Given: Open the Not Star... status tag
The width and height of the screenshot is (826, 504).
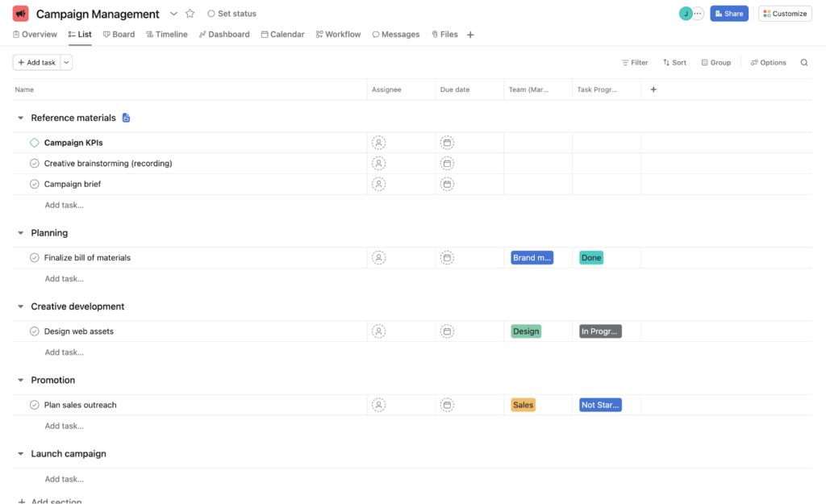Looking at the screenshot, I should 600,405.
